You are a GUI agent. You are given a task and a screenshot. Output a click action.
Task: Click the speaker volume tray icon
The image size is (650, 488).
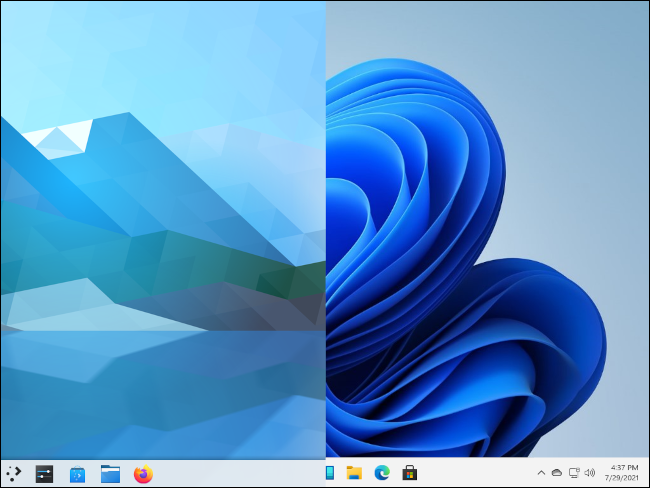[x=590, y=473]
